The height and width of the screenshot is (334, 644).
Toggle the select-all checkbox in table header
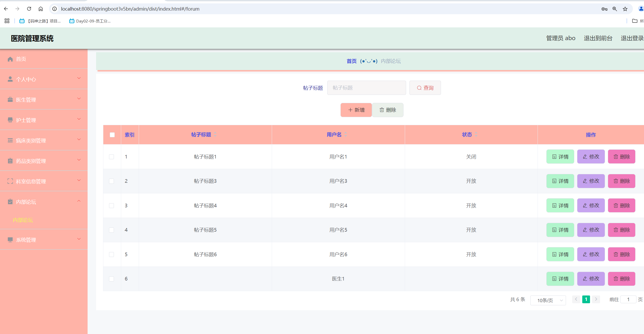click(x=112, y=135)
